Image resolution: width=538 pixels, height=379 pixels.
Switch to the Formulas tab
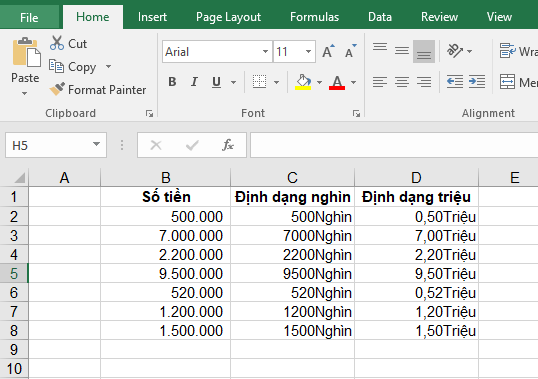point(314,17)
